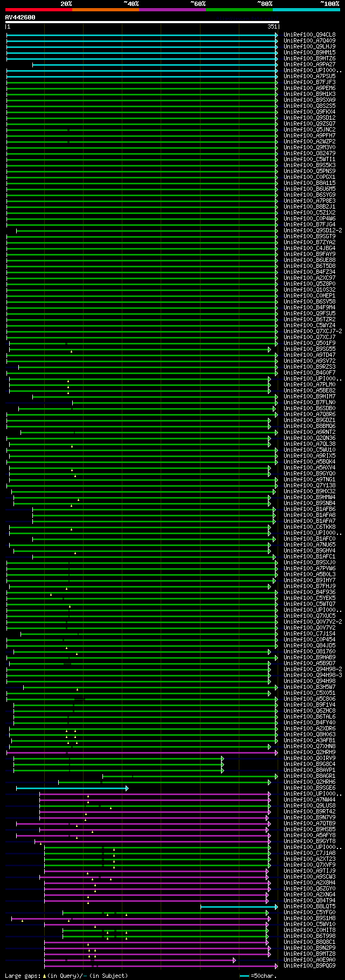Open hit UniRef100_Q2QN36
The height and width of the screenshot is (980, 345).
coord(309,438)
